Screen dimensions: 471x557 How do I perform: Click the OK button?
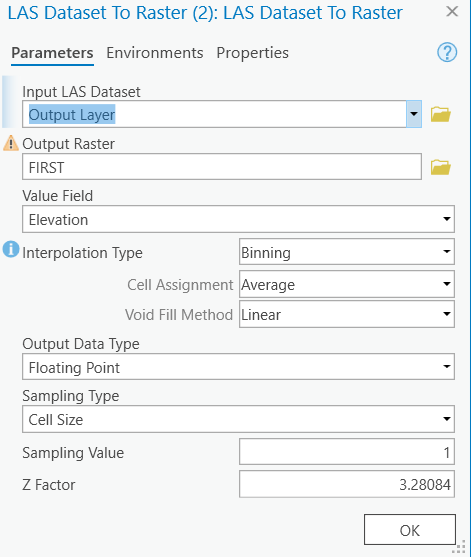click(410, 530)
